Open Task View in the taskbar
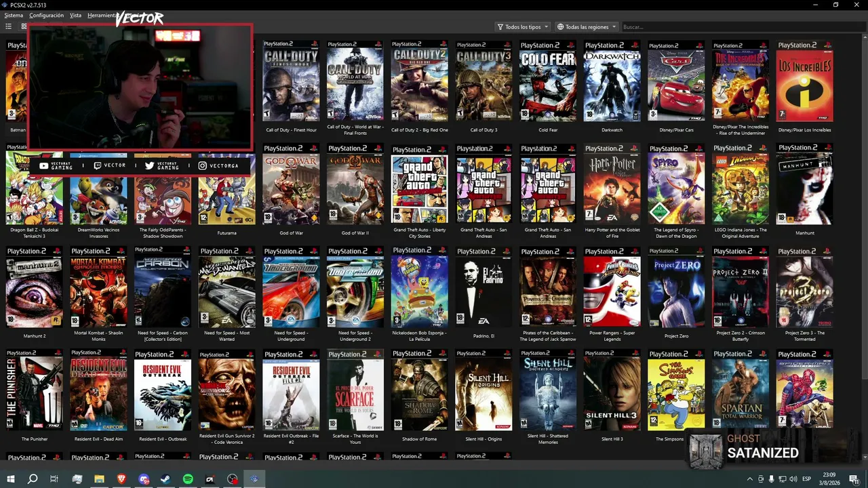This screenshot has width=868, height=488. (54, 479)
